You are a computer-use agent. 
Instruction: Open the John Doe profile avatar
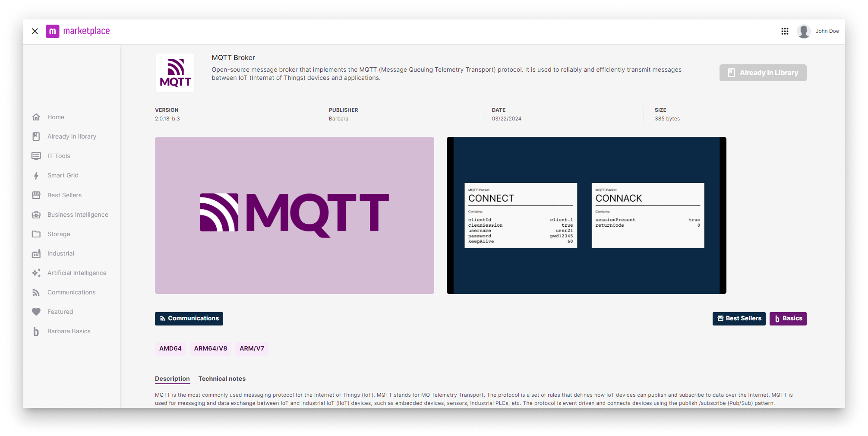point(804,31)
